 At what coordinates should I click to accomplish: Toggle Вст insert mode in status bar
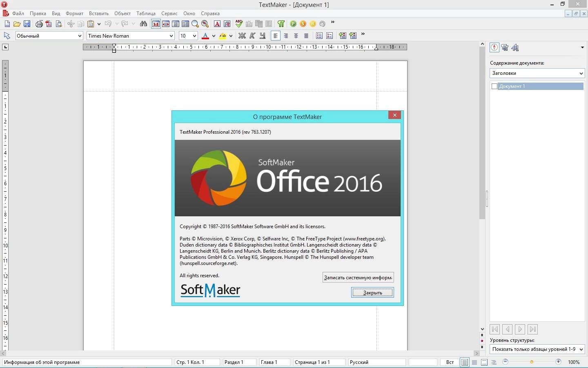[450, 362]
